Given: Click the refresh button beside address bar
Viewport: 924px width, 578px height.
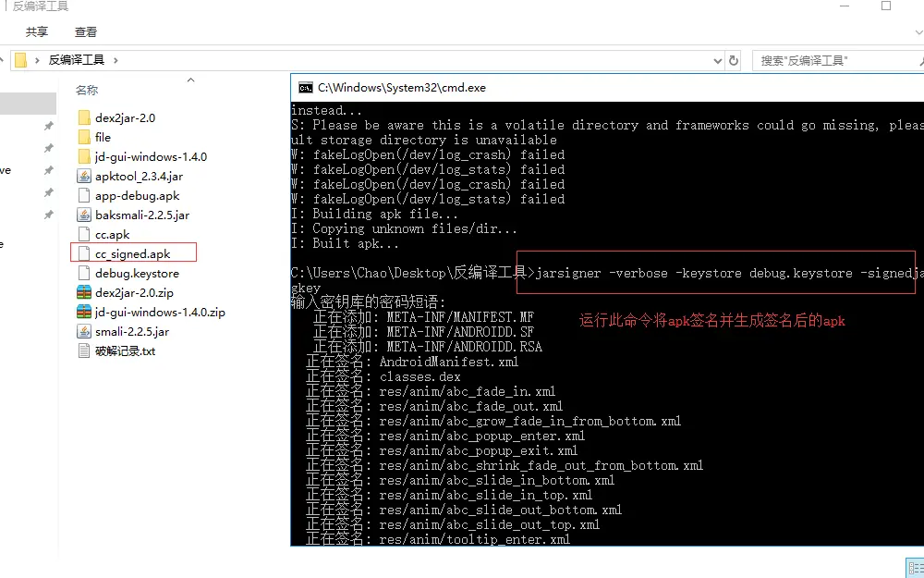Looking at the screenshot, I should [735, 59].
